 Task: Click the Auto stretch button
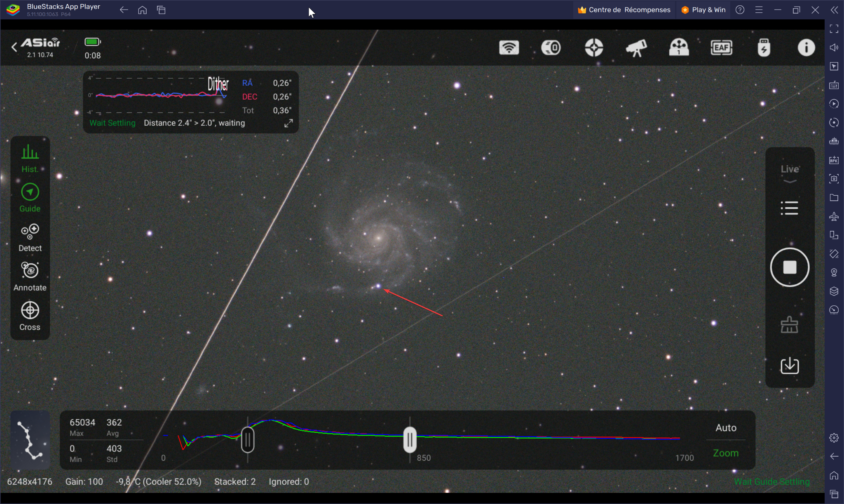(726, 428)
